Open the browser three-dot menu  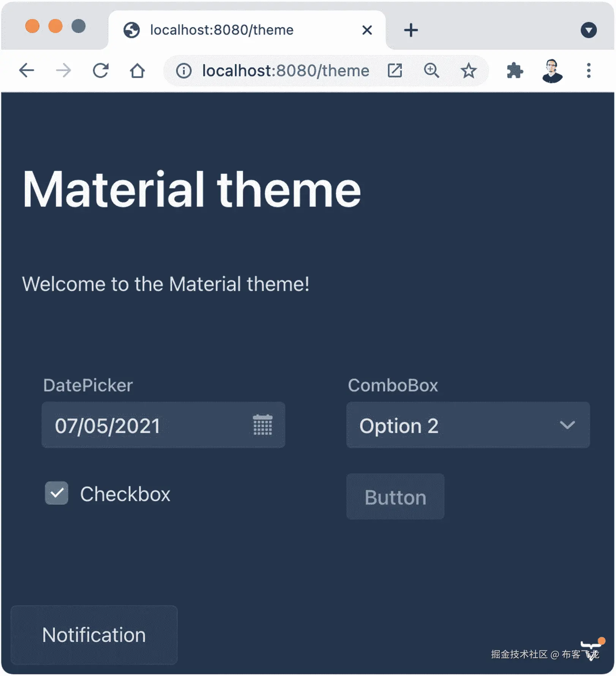589,71
